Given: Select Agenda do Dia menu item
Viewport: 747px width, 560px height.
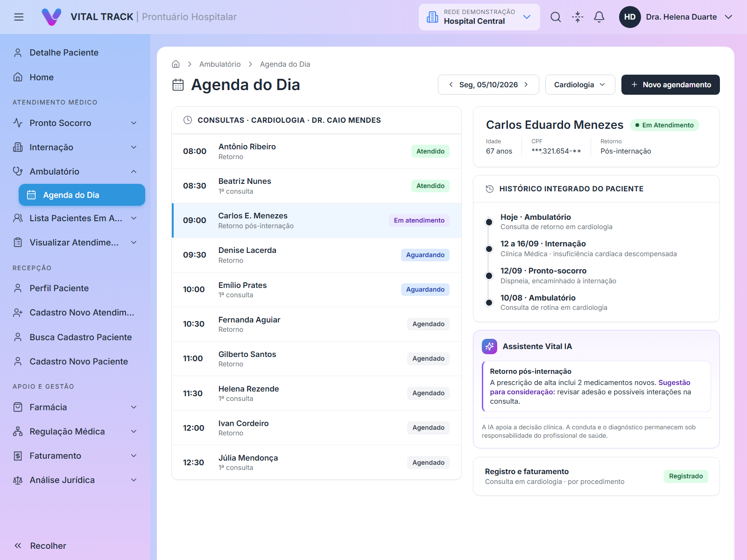Looking at the screenshot, I should tap(82, 195).
